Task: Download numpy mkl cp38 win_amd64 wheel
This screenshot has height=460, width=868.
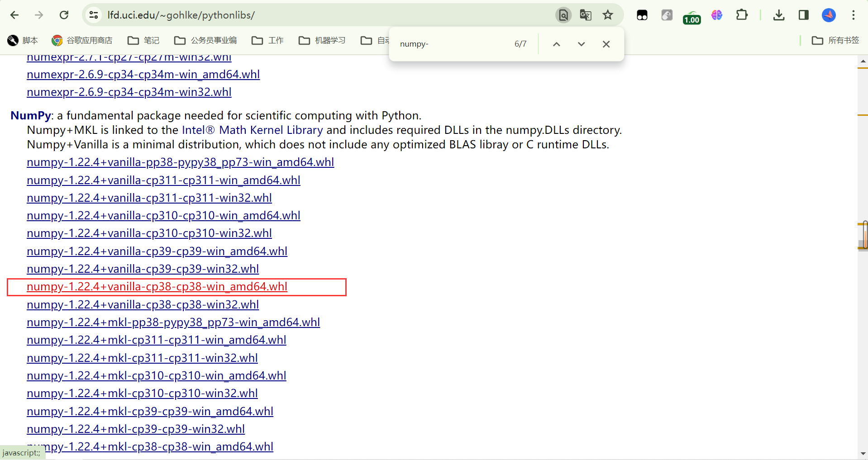Action: (x=150, y=446)
